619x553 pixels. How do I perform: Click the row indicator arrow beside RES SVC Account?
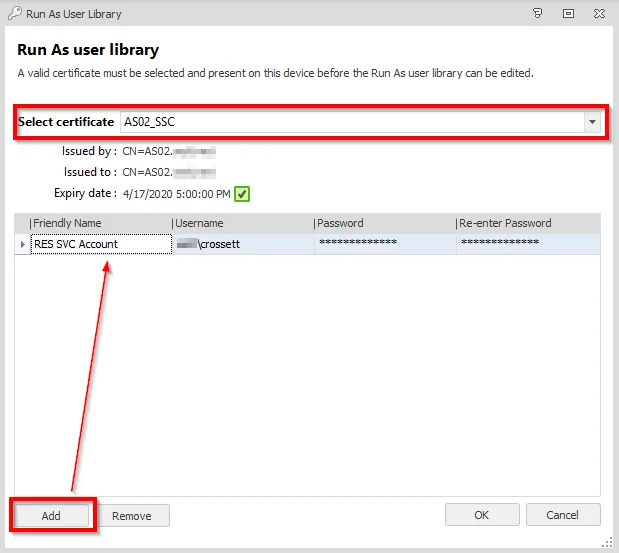(22, 244)
